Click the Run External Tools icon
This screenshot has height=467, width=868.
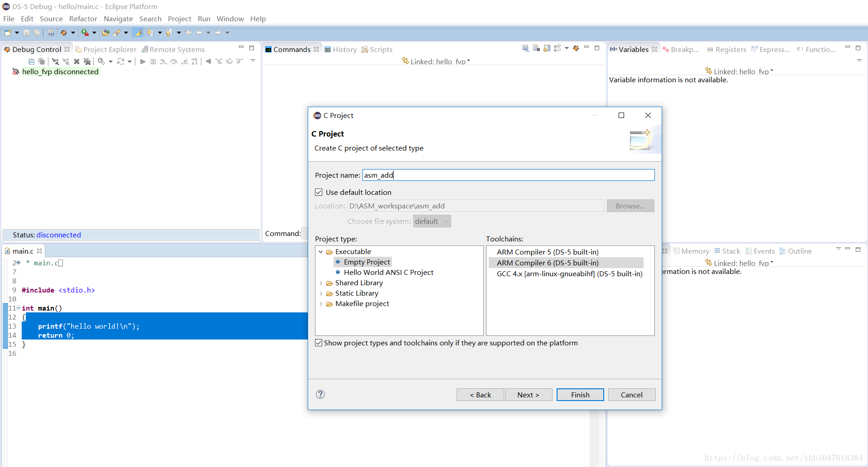(x=85, y=33)
